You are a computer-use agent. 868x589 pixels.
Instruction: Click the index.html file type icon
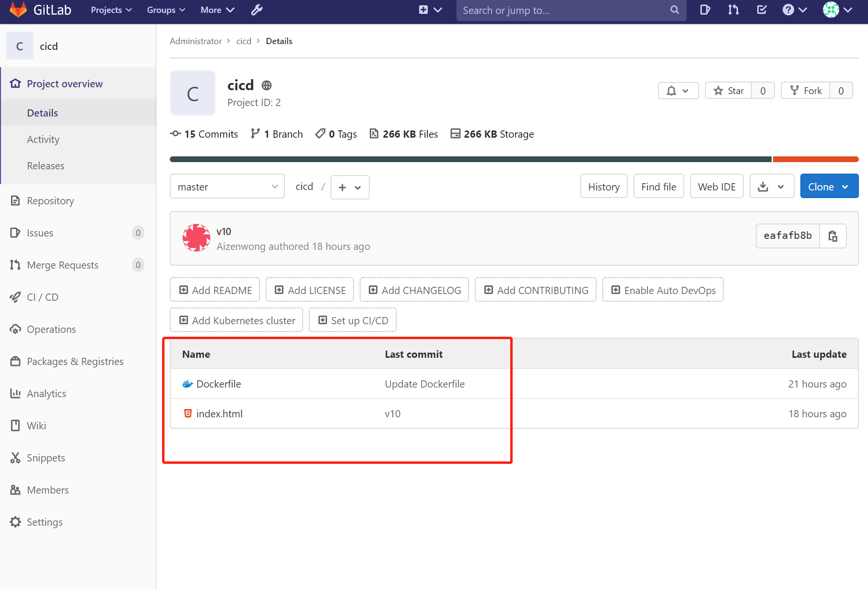pos(188,413)
